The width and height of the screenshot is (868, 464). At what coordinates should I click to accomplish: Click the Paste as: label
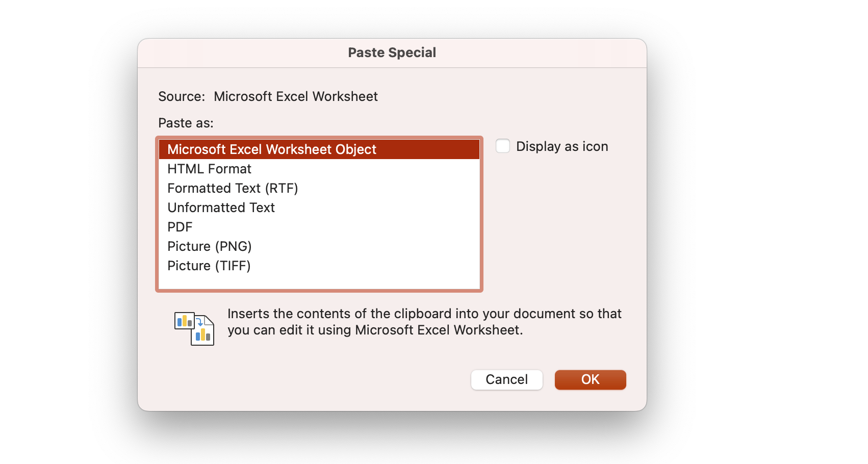pos(186,123)
